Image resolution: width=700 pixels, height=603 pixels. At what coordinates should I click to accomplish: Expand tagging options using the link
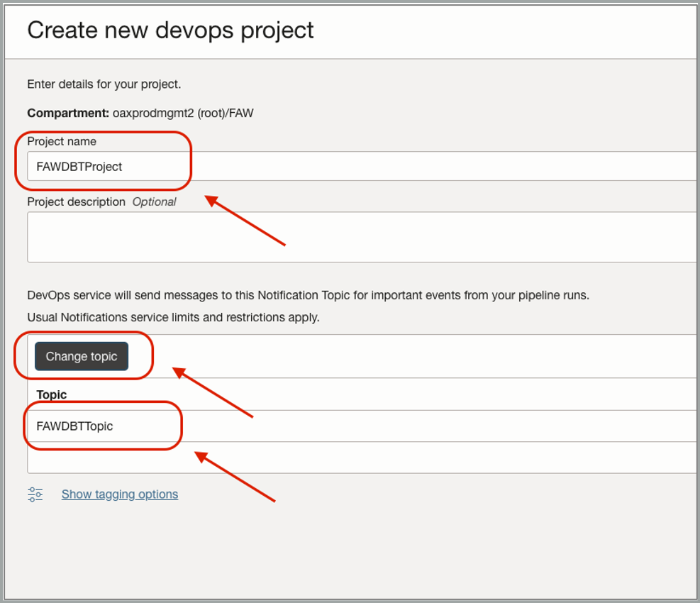pyautogui.click(x=119, y=494)
